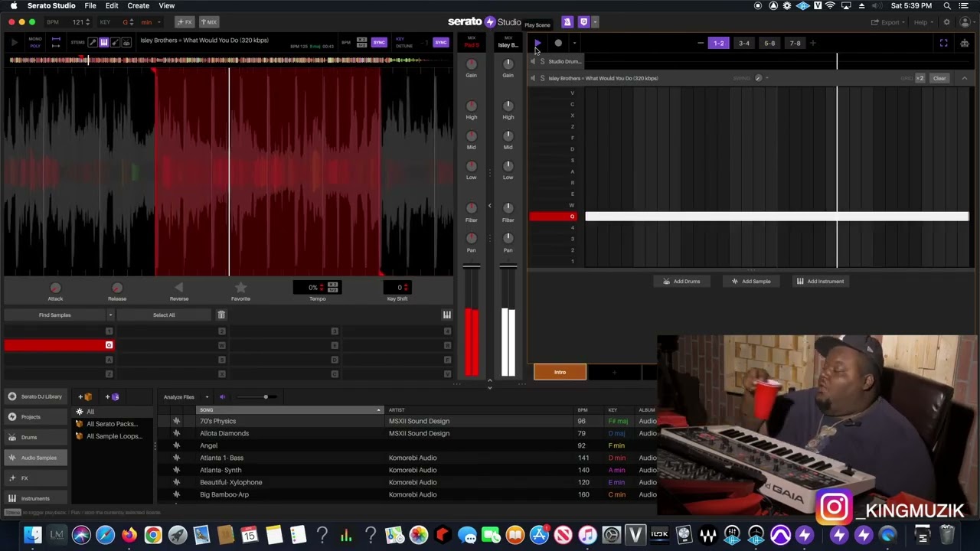This screenshot has width=980, height=551.
Task: Solo the Isley Brothers track
Action: [543, 78]
